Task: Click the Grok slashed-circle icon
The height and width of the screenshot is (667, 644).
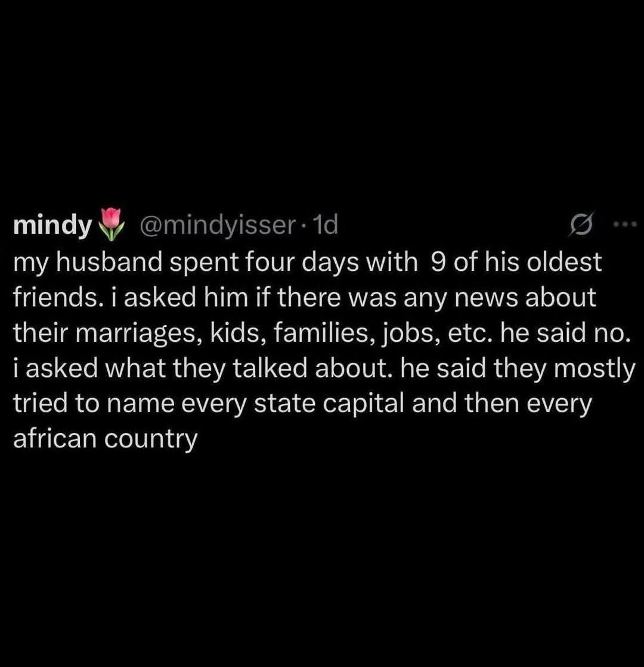Action: click(x=580, y=225)
